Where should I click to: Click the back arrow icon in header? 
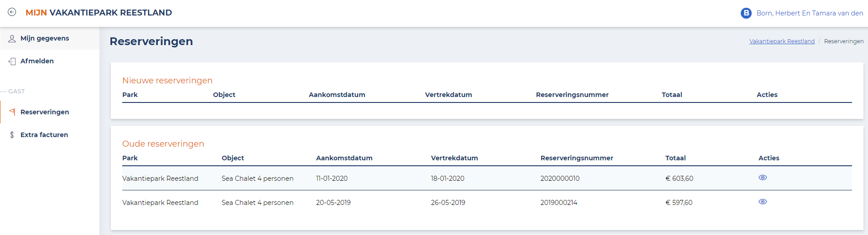(x=12, y=12)
